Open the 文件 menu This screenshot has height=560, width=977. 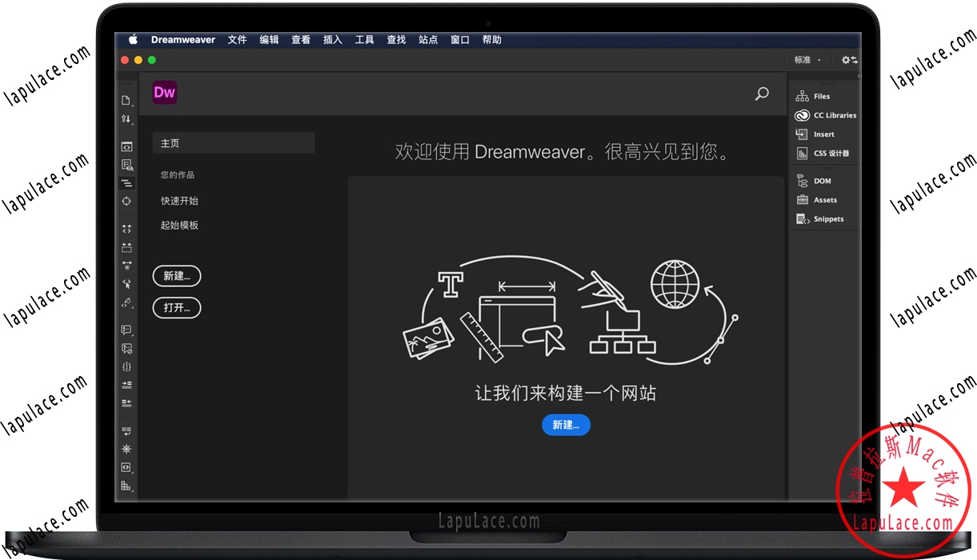point(237,40)
